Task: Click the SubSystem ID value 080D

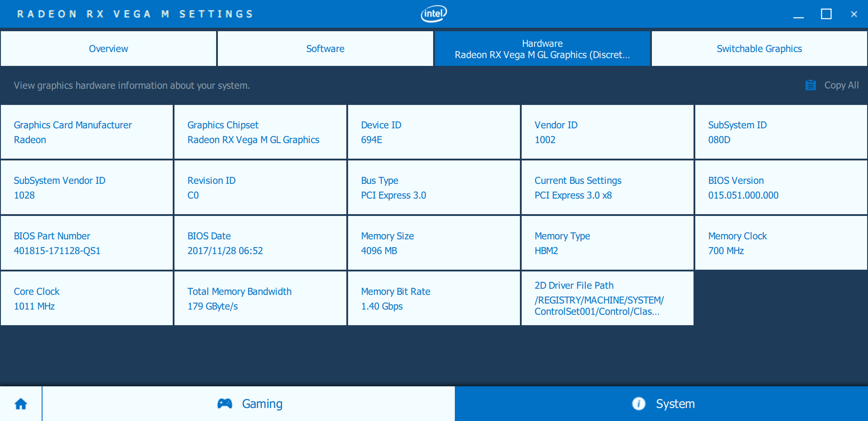Action: (x=719, y=140)
